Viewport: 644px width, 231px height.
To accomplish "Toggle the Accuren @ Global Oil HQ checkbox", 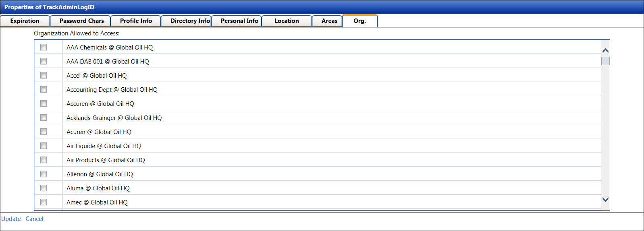I will (x=44, y=103).
